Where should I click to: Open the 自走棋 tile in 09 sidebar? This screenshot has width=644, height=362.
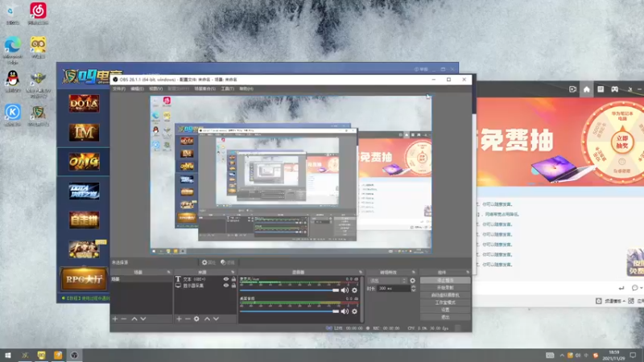(x=84, y=220)
